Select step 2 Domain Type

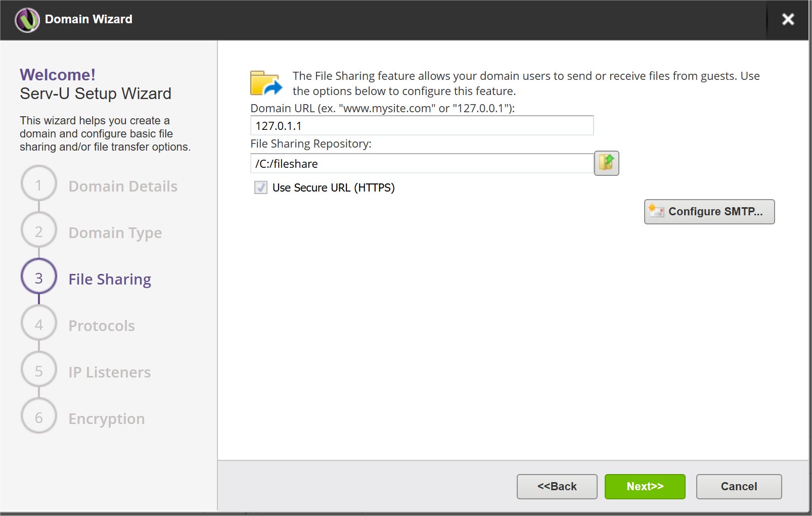click(x=115, y=232)
